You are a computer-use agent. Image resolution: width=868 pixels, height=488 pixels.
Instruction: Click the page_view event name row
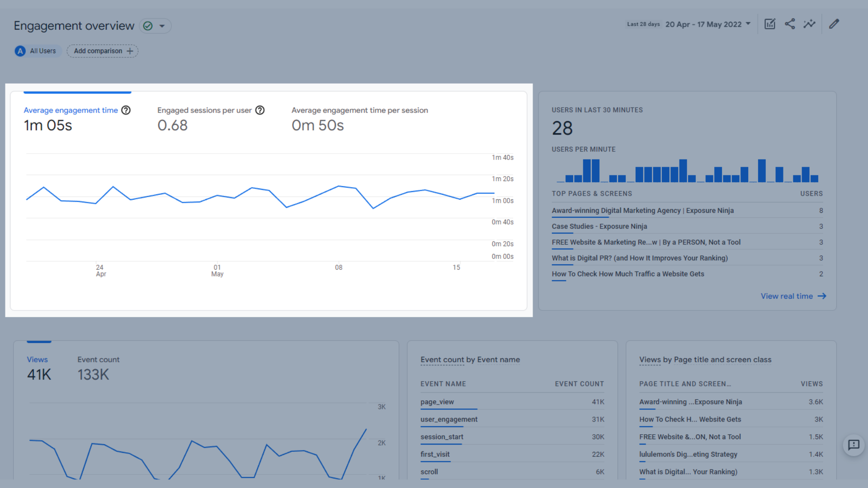point(438,402)
